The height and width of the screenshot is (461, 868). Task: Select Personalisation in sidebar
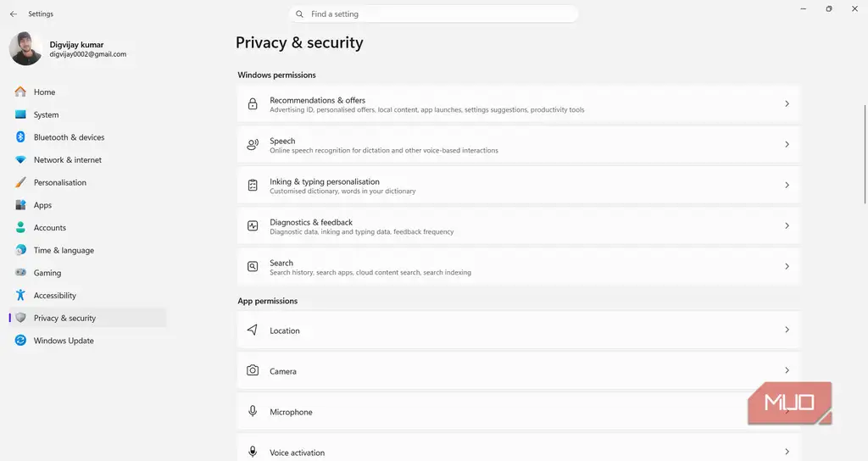point(87,182)
